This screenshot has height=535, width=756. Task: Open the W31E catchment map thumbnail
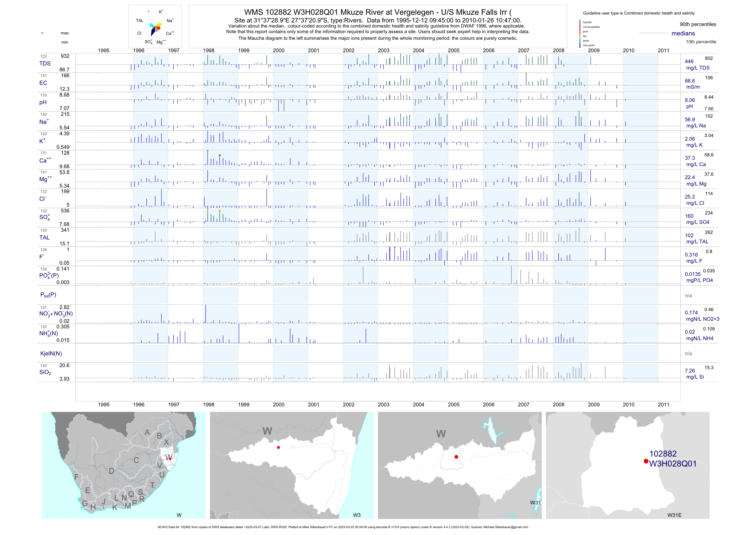point(628,465)
